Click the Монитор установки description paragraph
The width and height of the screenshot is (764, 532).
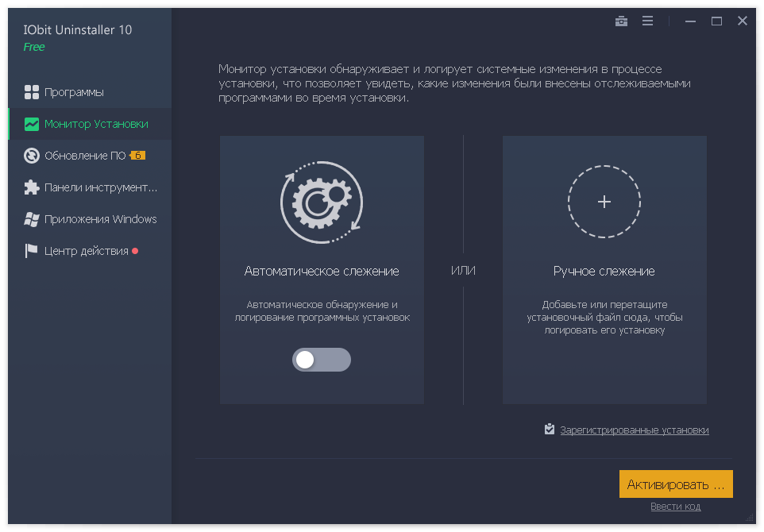[x=454, y=83]
